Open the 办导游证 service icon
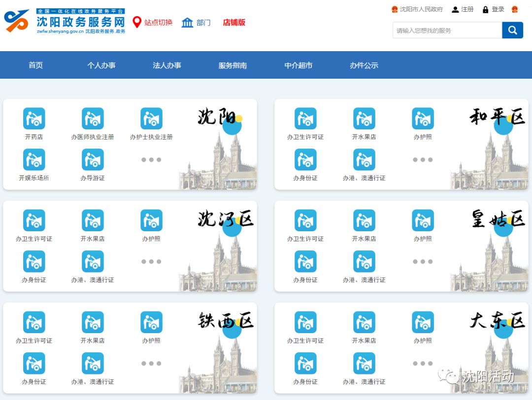 (x=93, y=159)
